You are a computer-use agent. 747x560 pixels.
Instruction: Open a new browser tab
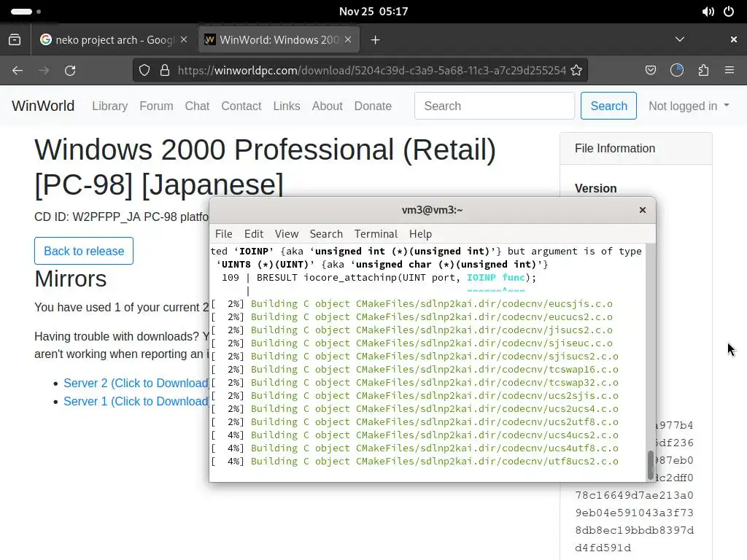pos(376,40)
